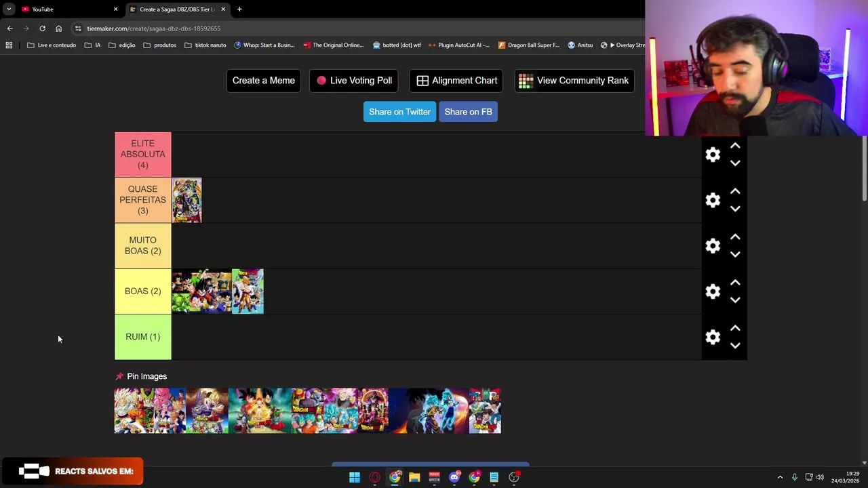Open the system volume control in tray
The height and width of the screenshot is (488, 868).
tap(820, 477)
